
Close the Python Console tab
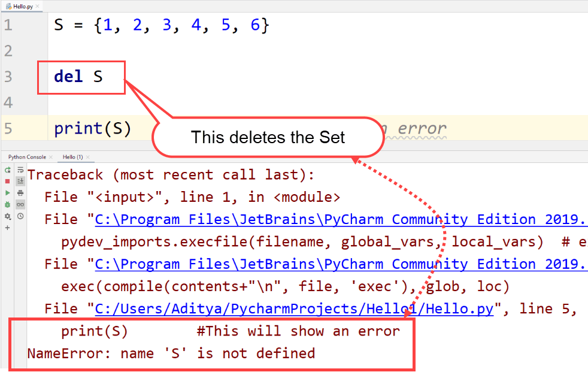click(51, 157)
